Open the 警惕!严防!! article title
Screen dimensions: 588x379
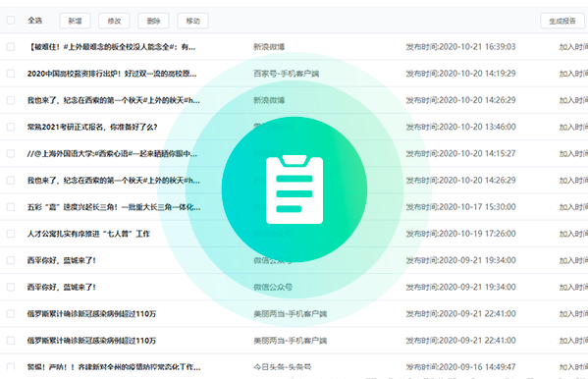114,366
